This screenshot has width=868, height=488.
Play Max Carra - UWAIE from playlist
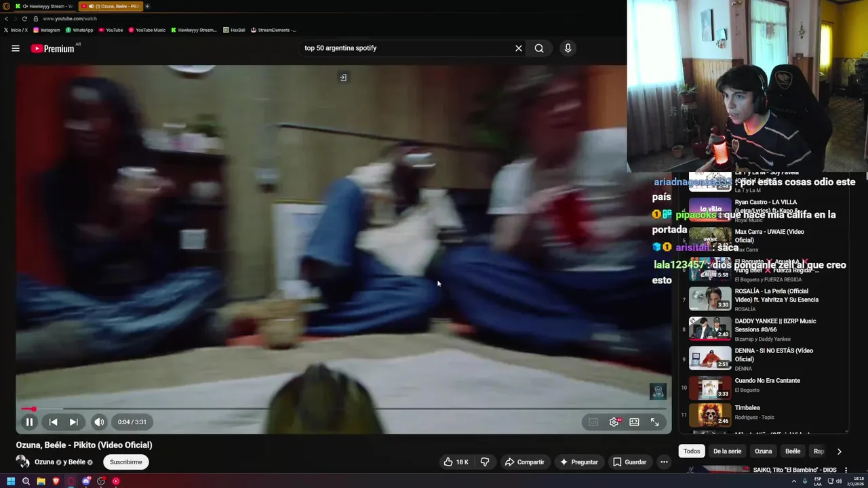click(x=763, y=239)
